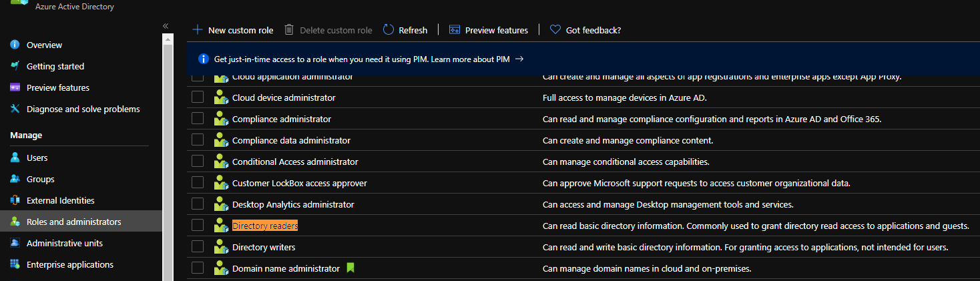
Task: Click the arrow icon after Learn more about PIM
Action: [x=519, y=59]
